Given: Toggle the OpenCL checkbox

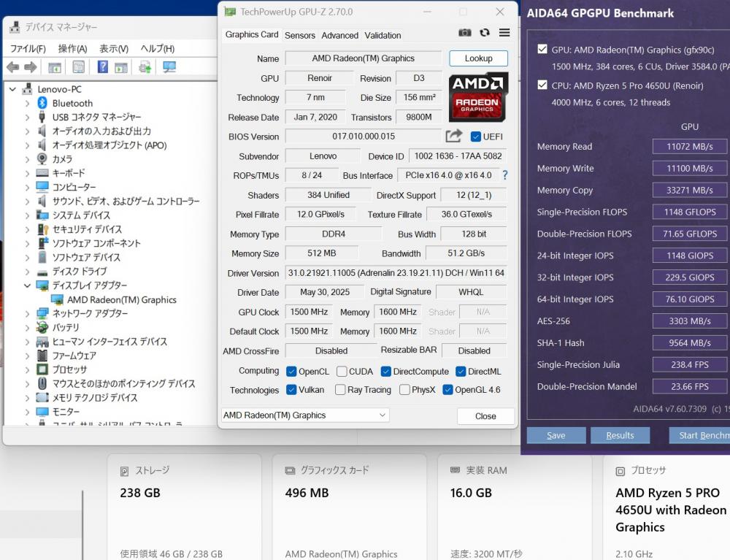Looking at the screenshot, I should [291, 371].
